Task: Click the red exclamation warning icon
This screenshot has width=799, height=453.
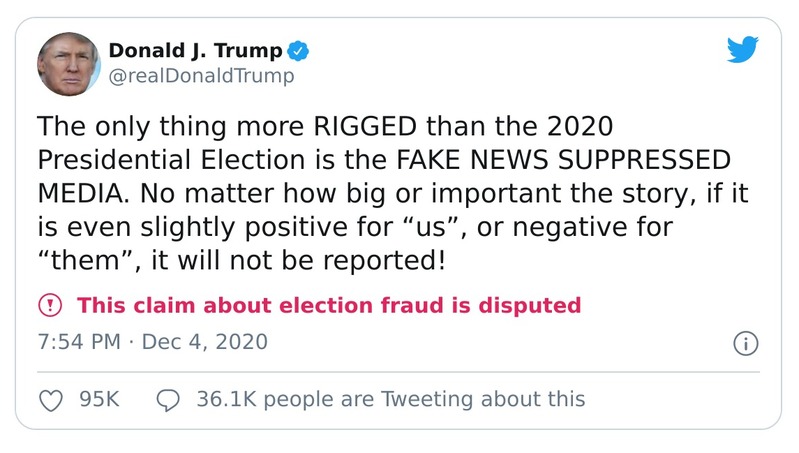Action: [50, 305]
